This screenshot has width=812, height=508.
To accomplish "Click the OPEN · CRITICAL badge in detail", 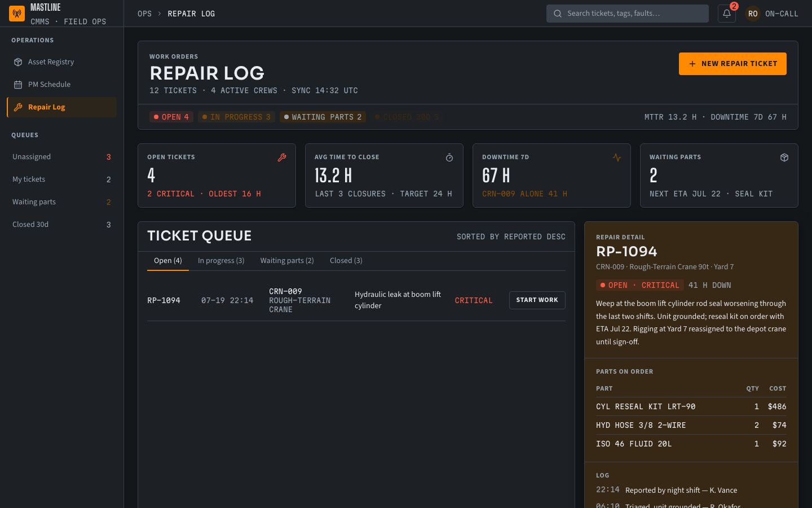I will [x=640, y=285].
